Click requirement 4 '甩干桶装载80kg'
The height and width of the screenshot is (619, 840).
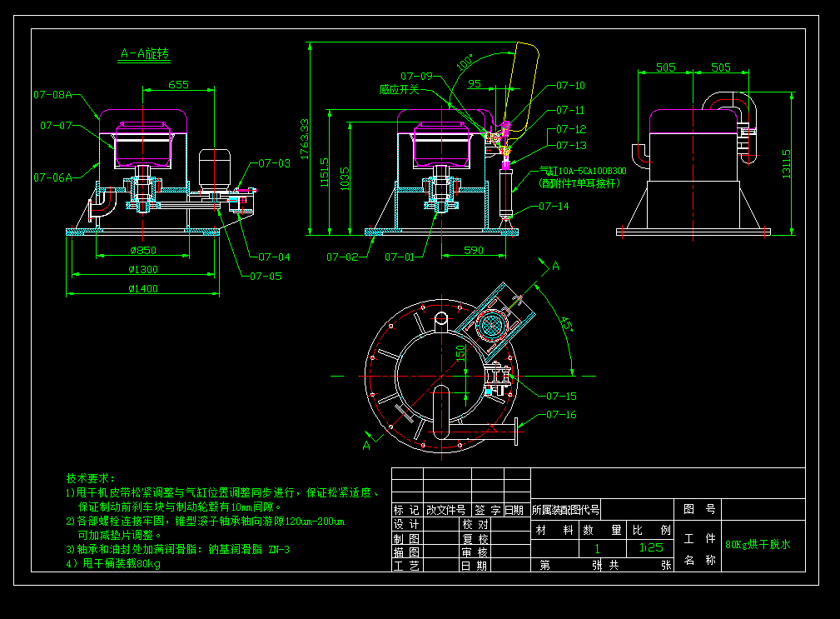pos(113,564)
